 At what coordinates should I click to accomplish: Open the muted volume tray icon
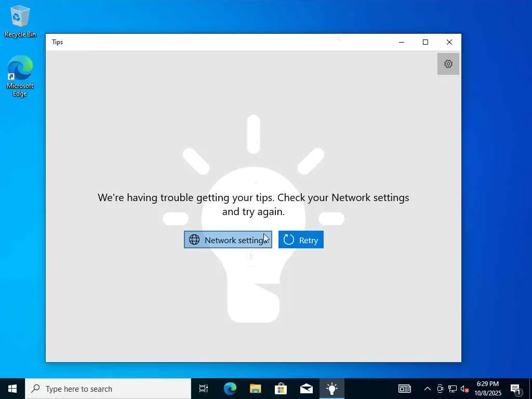tap(464, 389)
